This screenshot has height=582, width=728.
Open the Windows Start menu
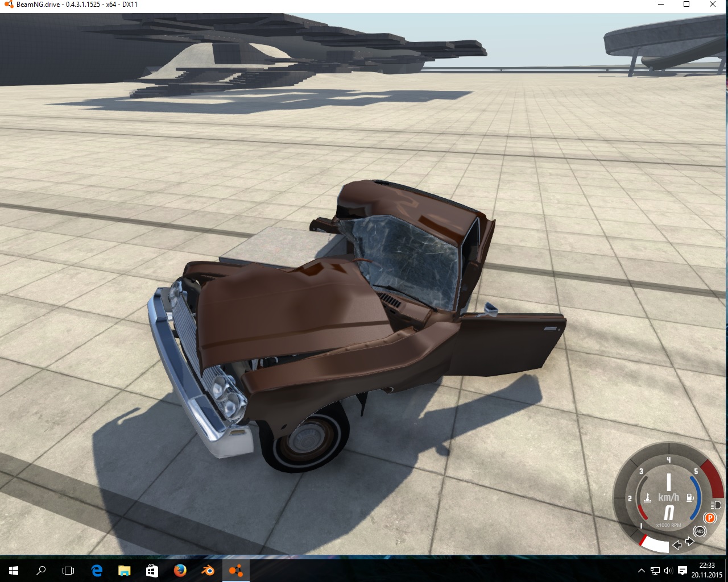[x=14, y=570]
